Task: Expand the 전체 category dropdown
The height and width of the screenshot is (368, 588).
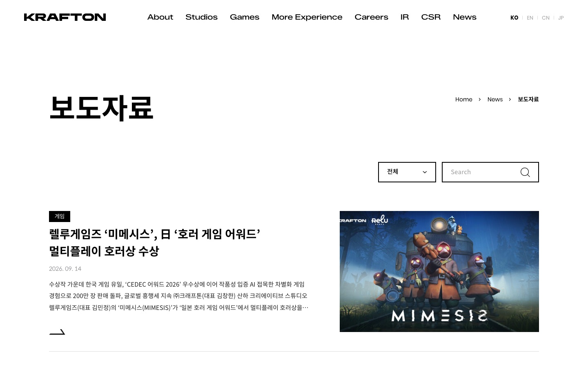Action: [x=407, y=172]
